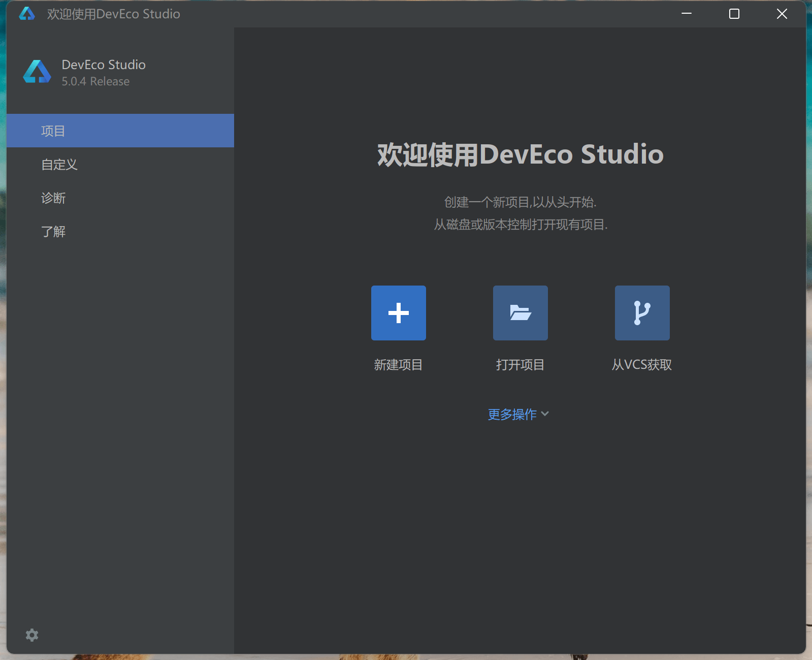Click the DevEco Studio name in the sidebar
The image size is (812, 660).
pos(104,65)
